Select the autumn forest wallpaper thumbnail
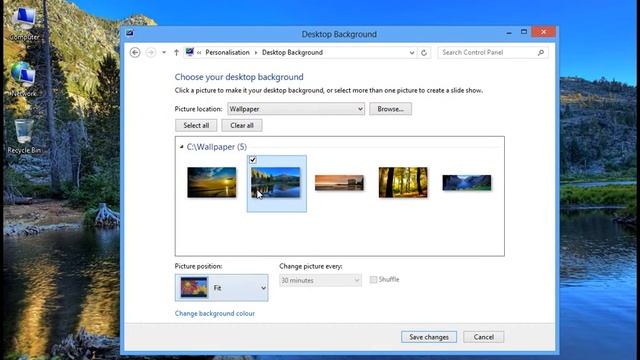The width and height of the screenshot is (640, 360). (403, 182)
